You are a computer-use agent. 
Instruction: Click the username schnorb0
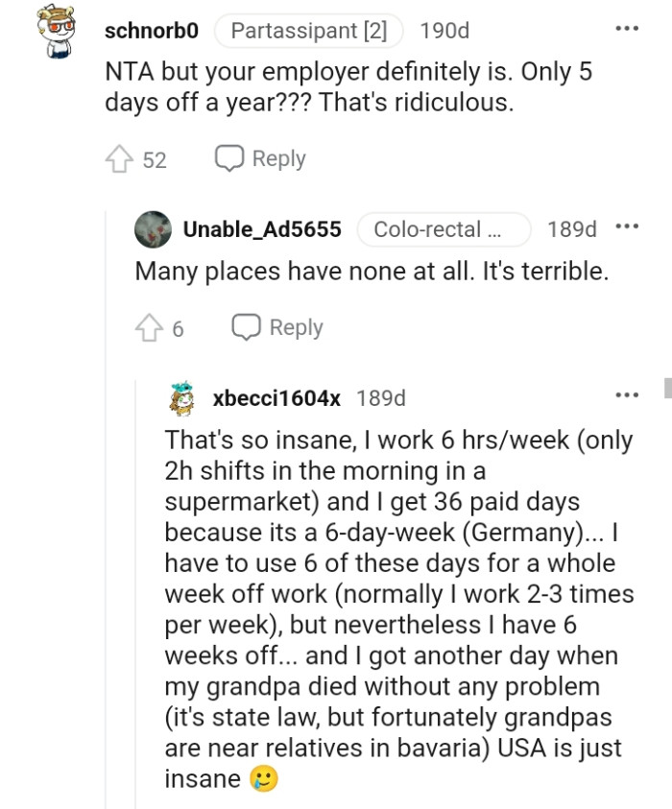coord(150,31)
